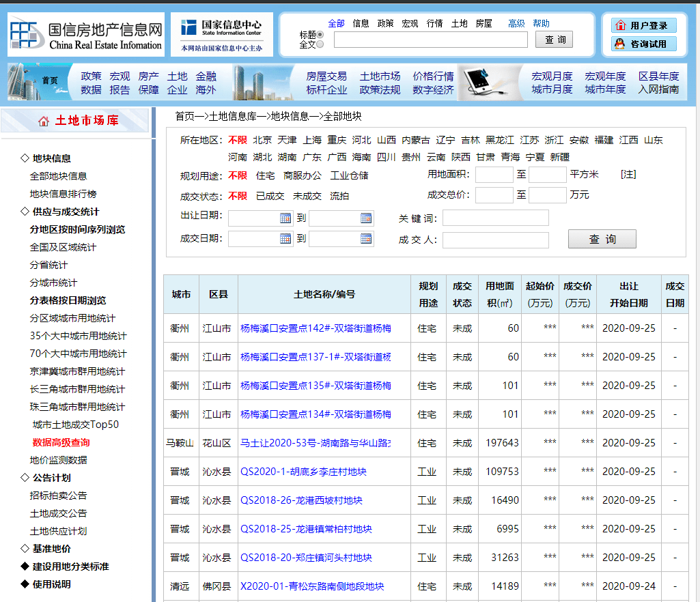
Task: Expand the 供应与成交统计 sidebar section
Action: point(60,212)
